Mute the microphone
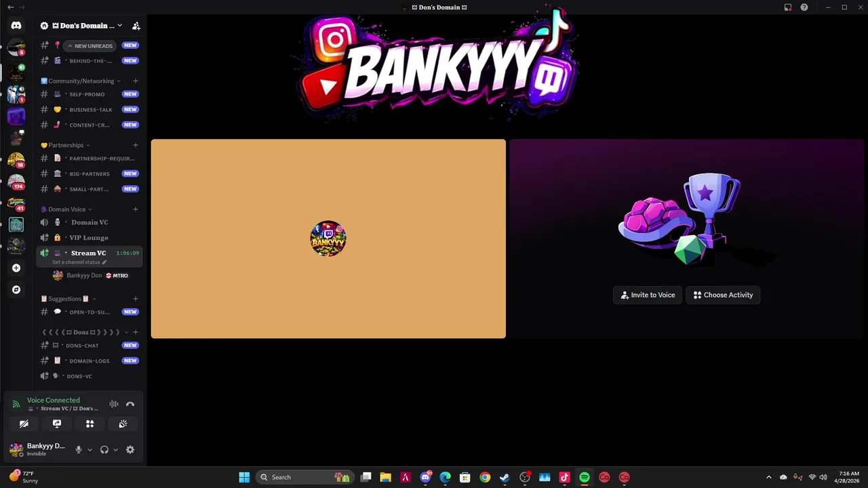 click(79, 449)
